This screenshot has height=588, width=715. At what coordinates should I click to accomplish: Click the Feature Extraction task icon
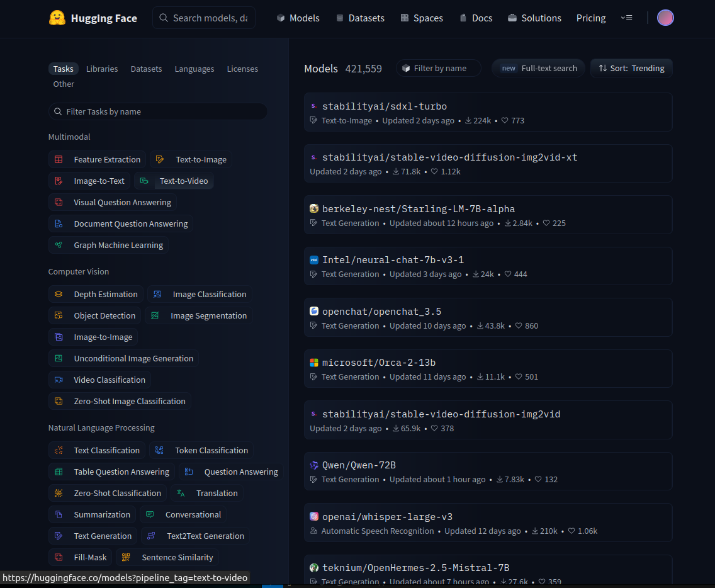pyautogui.click(x=59, y=160)
